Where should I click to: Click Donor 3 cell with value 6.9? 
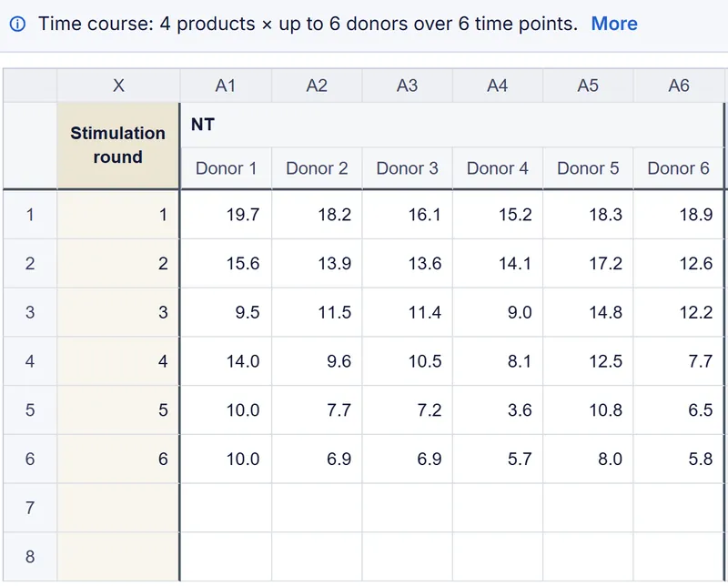click(407, 459)
